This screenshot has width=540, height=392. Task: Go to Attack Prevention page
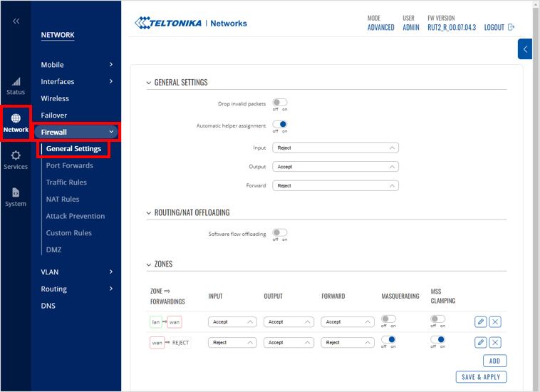pos(76,216)
